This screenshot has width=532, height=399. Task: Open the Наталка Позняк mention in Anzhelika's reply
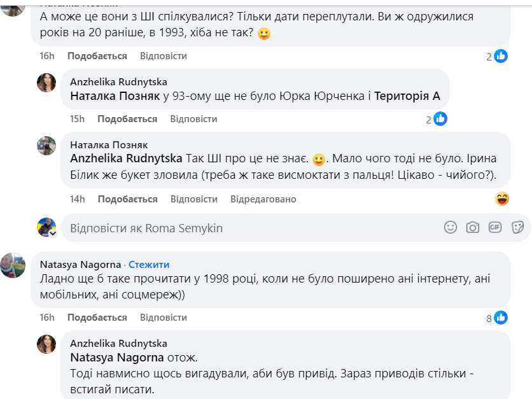point(115,97)
